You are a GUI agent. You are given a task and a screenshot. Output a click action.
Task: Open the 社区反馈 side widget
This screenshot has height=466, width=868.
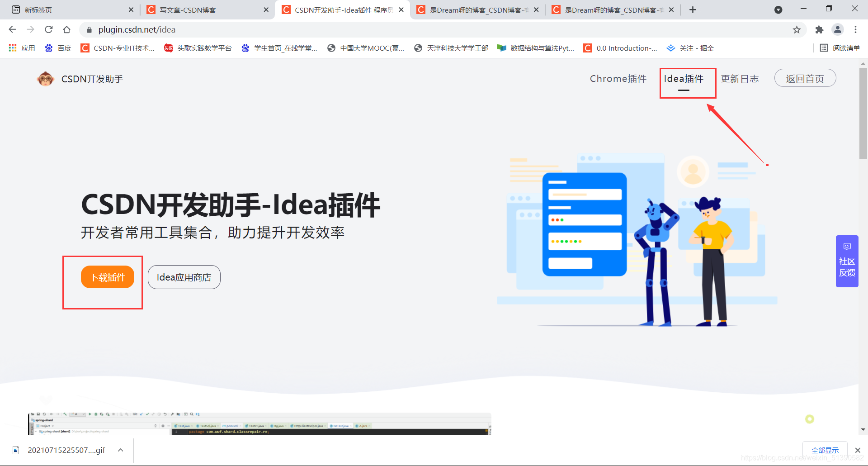coord(847,261)
